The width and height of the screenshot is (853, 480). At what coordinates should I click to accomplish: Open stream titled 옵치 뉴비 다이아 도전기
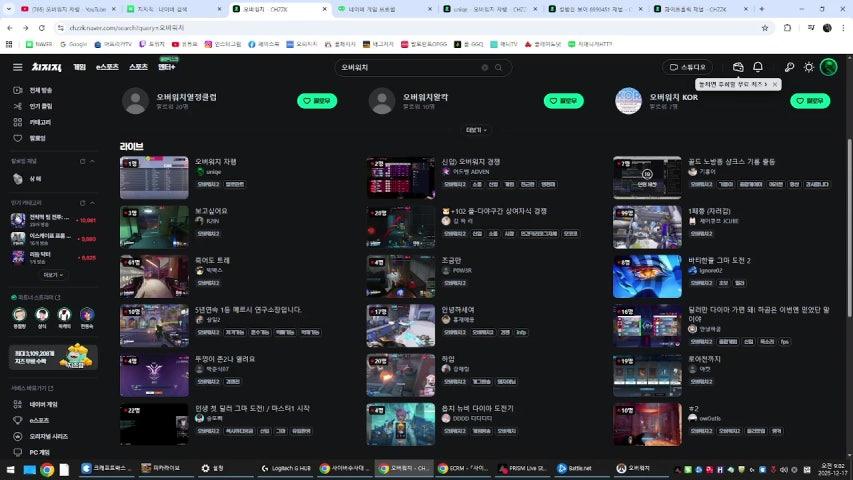(477, 408)
